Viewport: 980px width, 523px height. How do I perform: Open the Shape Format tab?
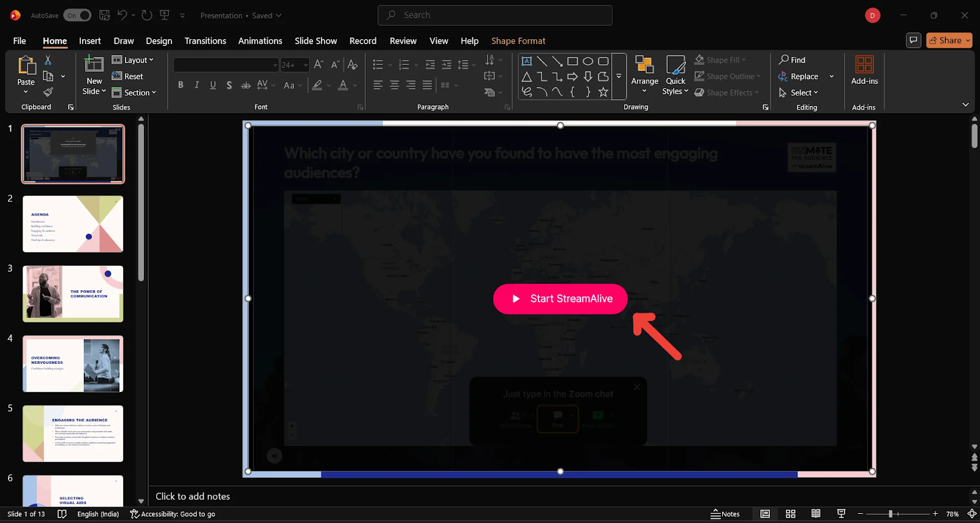518,41
